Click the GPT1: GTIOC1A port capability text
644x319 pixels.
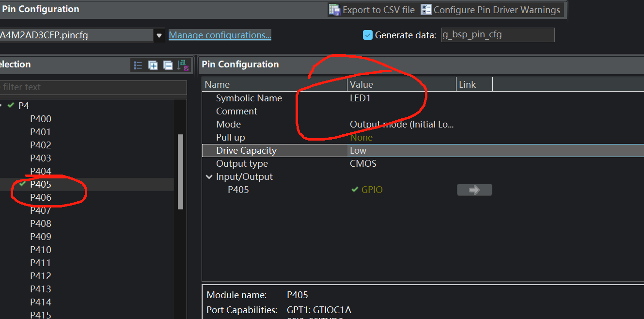tap(319, 310)
